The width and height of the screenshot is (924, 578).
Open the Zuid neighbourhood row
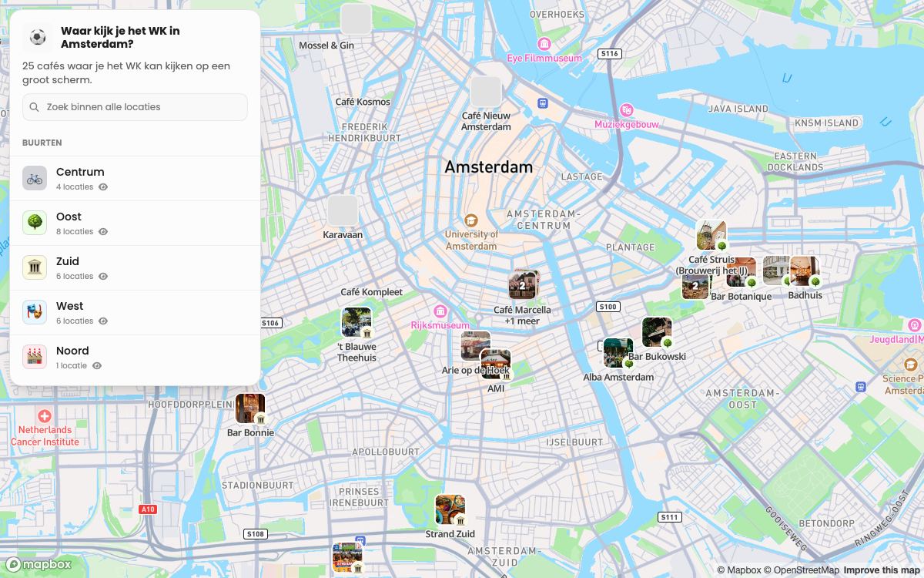coord(135,268)
